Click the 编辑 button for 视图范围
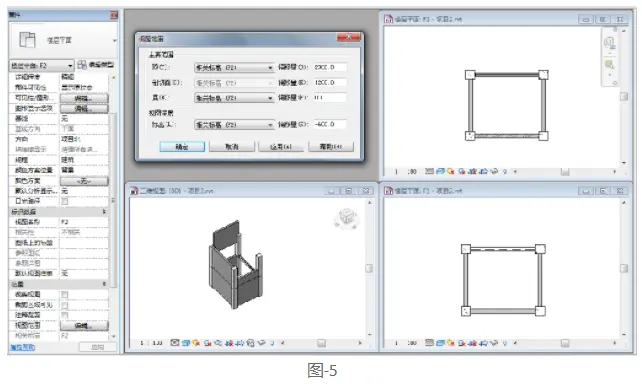Image resolution: width=642 pixels, height=384 pixels. [x=84, y=325]
